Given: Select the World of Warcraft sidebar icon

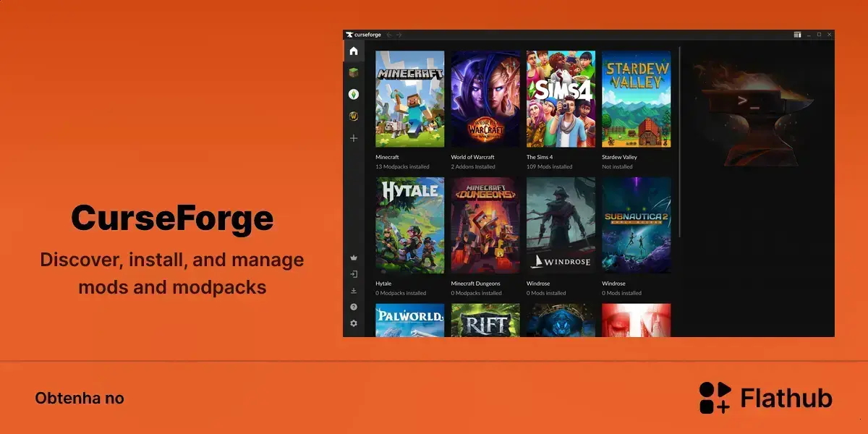Looking at the screenshot, I should (x=354, y=116).
